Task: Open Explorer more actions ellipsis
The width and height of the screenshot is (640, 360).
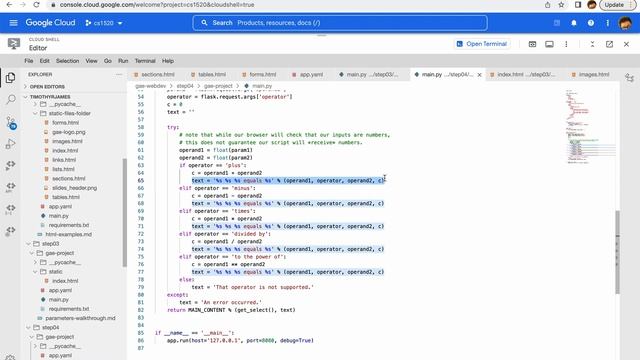Action: click(119, 75)
